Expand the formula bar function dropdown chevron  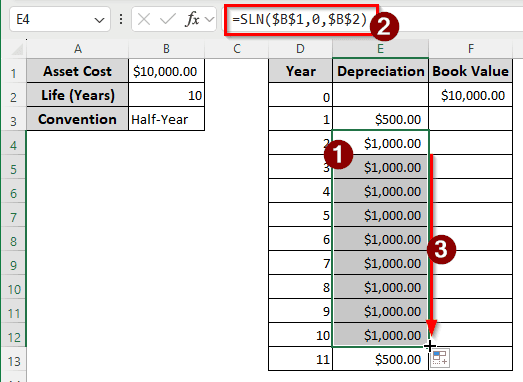click(x=209, y=19)
